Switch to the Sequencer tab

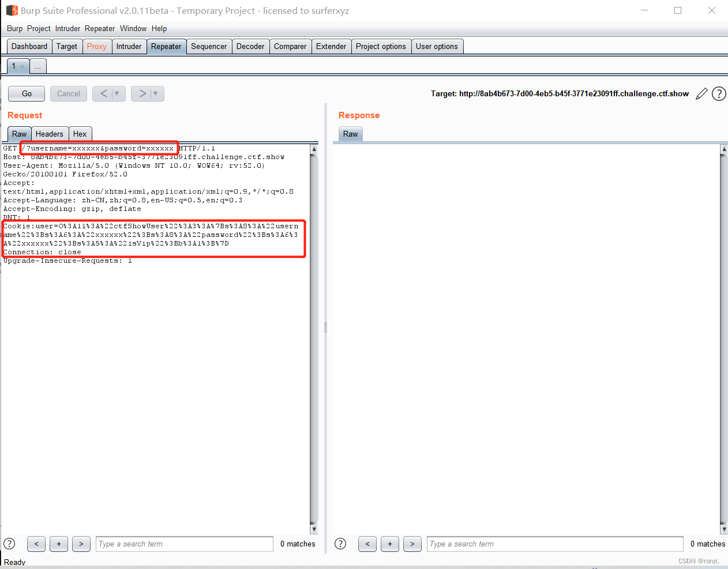tap(209, 46)
